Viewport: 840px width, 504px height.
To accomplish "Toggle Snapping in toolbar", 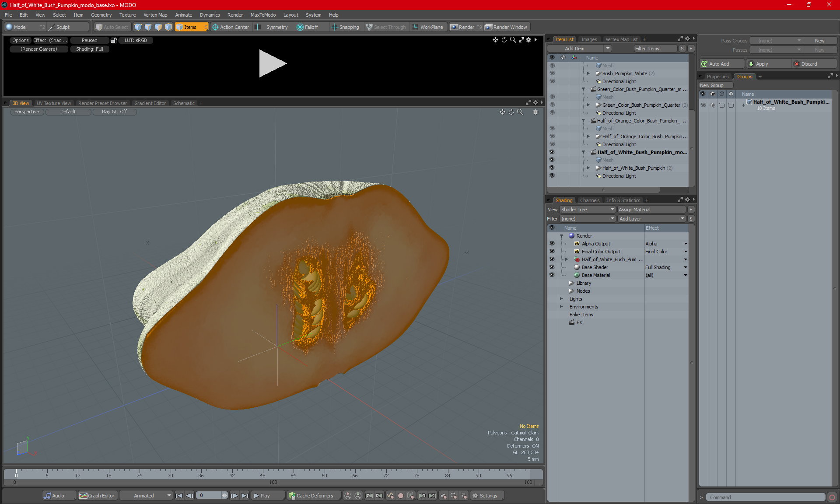I will click(x=345, y=27).
